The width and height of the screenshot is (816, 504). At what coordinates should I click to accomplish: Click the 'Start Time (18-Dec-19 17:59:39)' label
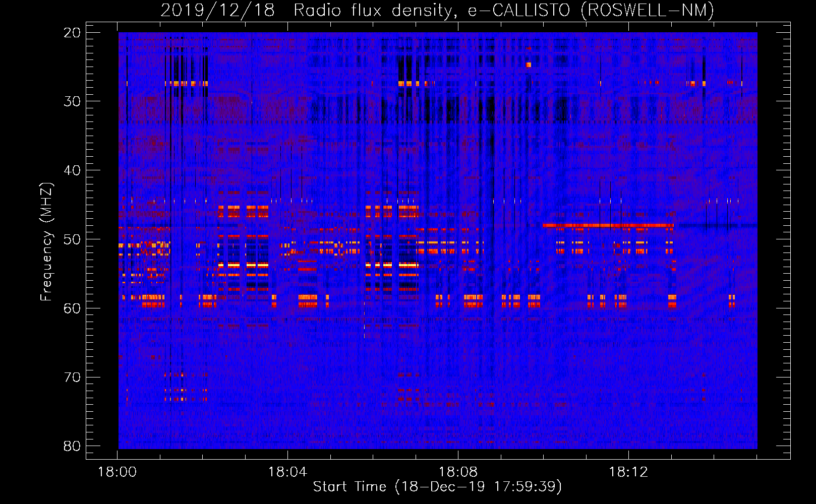pyautogui.click(x=437, y=487)
